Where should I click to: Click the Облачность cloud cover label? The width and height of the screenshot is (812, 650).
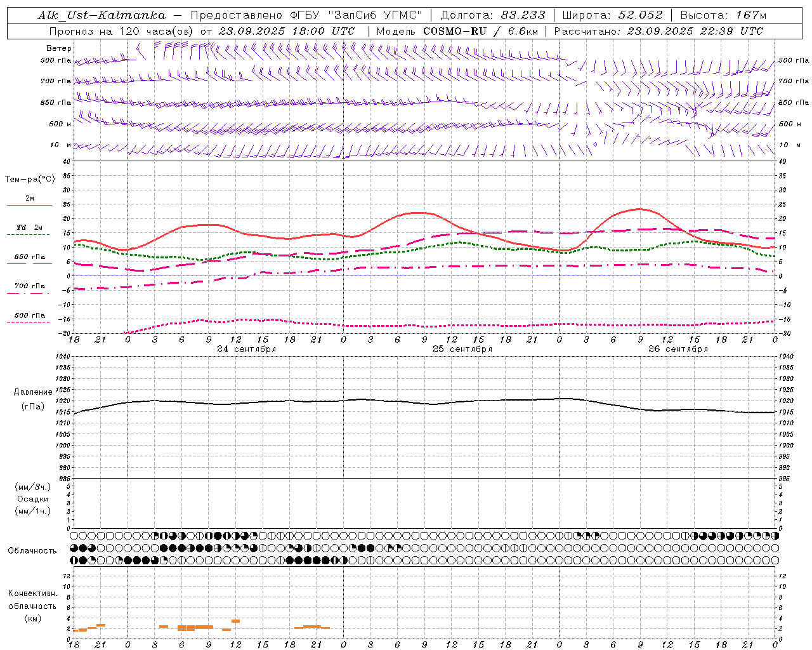pyautogui.click(x=32, y=551)
